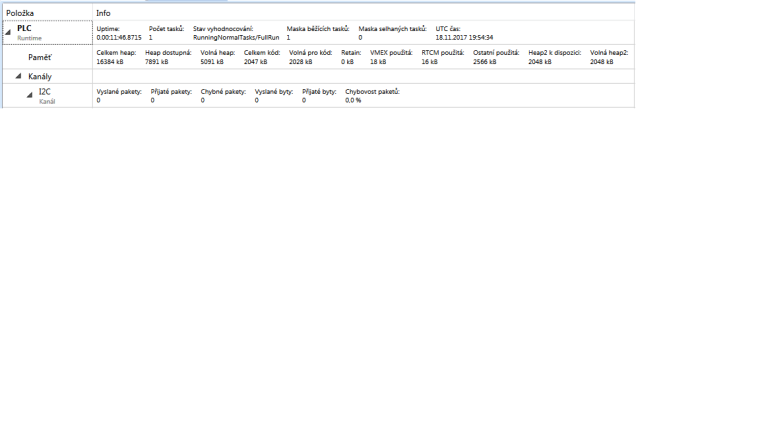The width and height of the screenshot is (760, 428).
Task: Click the Ostatní použitá 2566 kB value
Action: (485, 62)
